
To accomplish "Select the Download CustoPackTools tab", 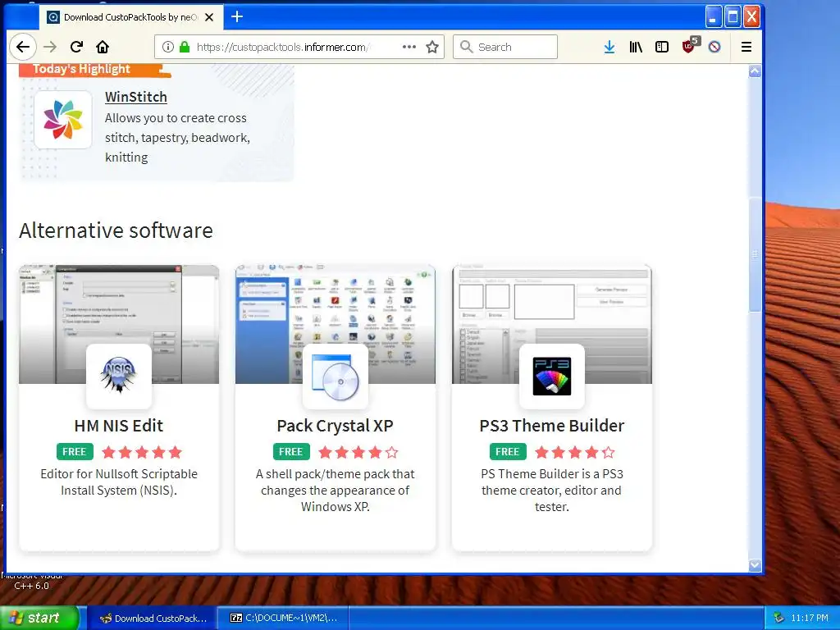I will (130, 17).
